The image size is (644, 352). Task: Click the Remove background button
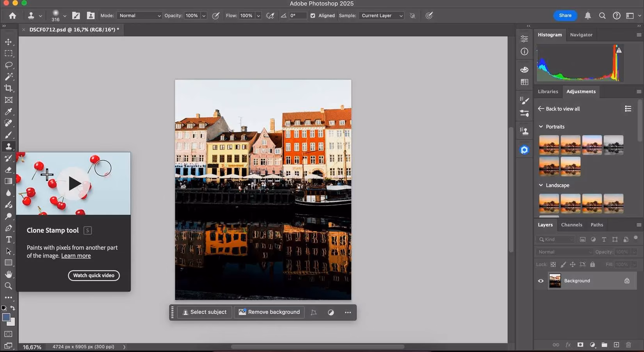[x=269, y=312]
